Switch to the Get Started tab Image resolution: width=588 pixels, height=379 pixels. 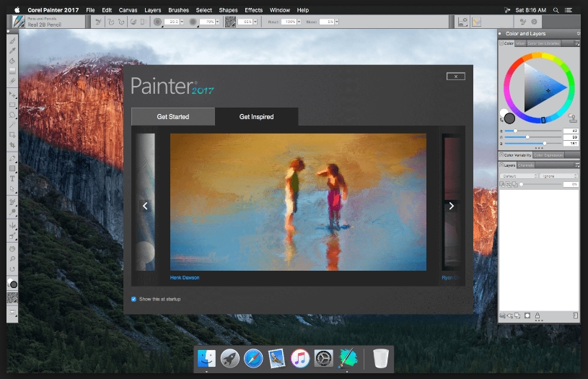(x=173, y=117)
